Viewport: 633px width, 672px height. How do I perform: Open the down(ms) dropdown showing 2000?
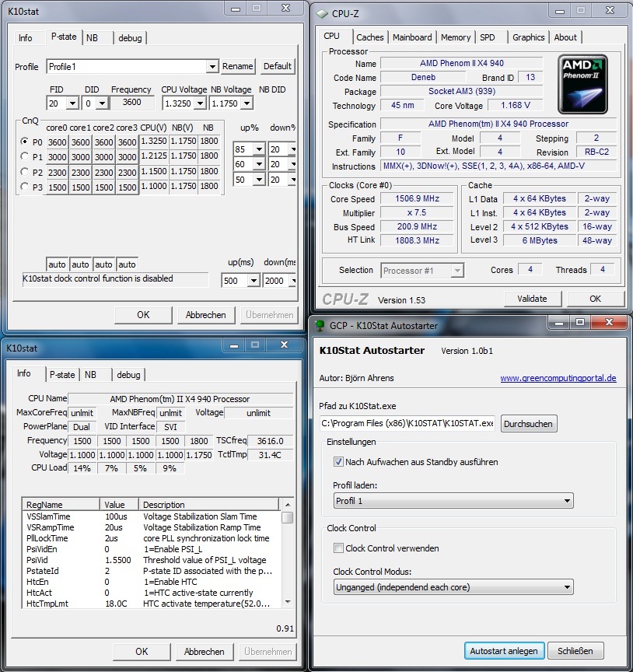[293, 281]
